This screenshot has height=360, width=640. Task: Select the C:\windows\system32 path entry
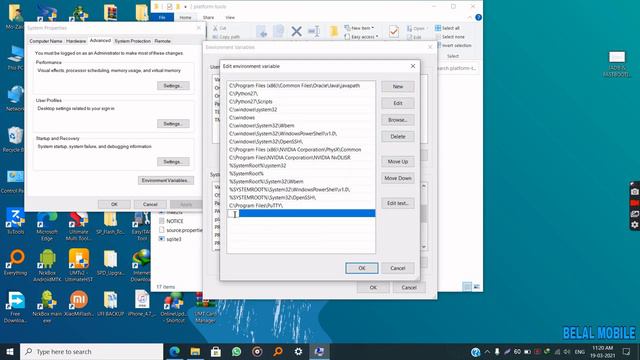(x=301, y=109)
